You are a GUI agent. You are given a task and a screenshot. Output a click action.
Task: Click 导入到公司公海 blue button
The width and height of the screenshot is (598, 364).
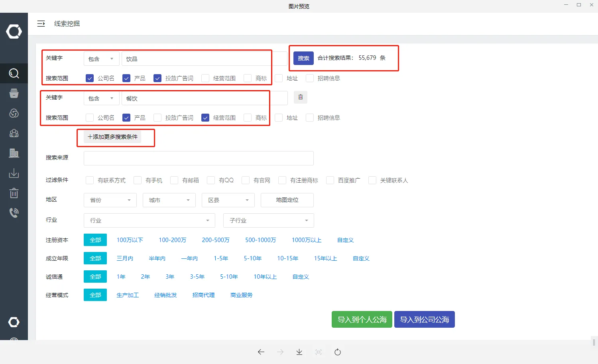[425, 319]
